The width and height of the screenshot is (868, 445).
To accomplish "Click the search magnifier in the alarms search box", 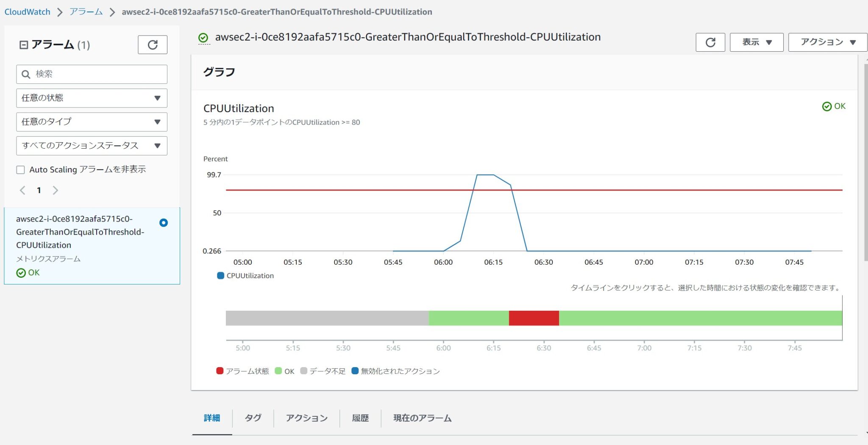I will (26, 74).
